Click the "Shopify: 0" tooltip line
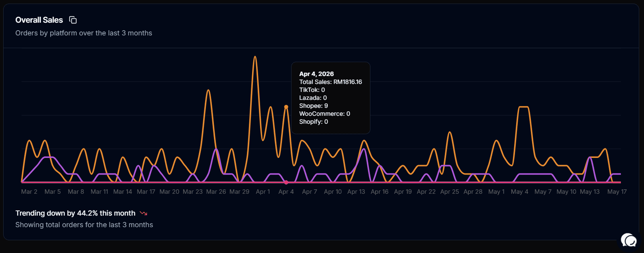Screen dimensions: 644x253 (x=314, y=122)
